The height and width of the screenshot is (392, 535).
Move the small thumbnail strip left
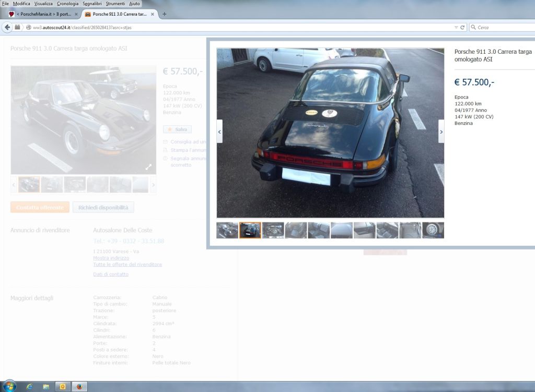(14, 185)
